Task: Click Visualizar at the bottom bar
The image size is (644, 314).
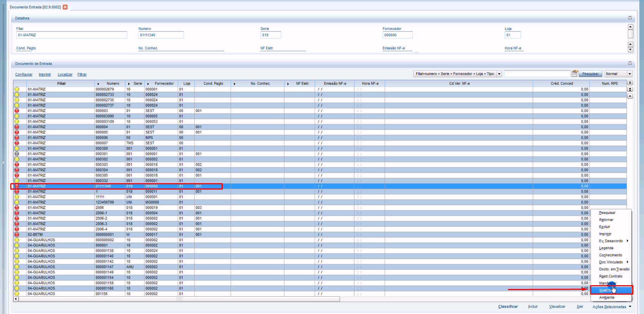Action: pos(557,306)
